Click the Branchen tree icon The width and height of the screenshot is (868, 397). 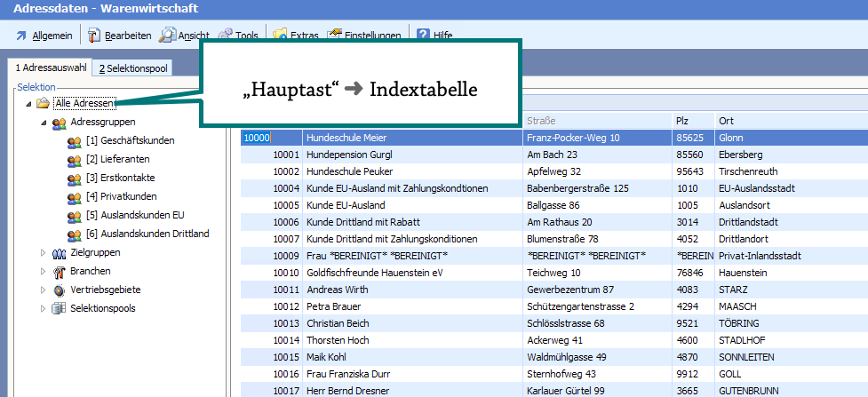(x=59, y=272)
